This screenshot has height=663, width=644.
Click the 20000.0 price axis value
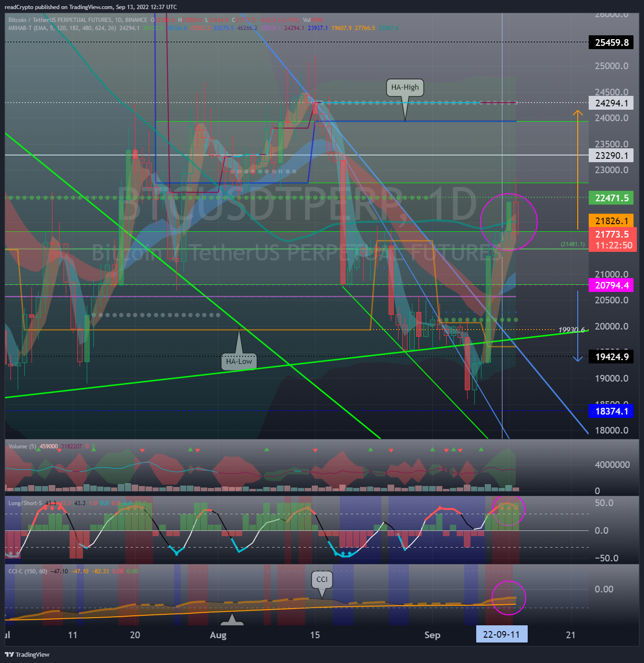click(612, 326)
